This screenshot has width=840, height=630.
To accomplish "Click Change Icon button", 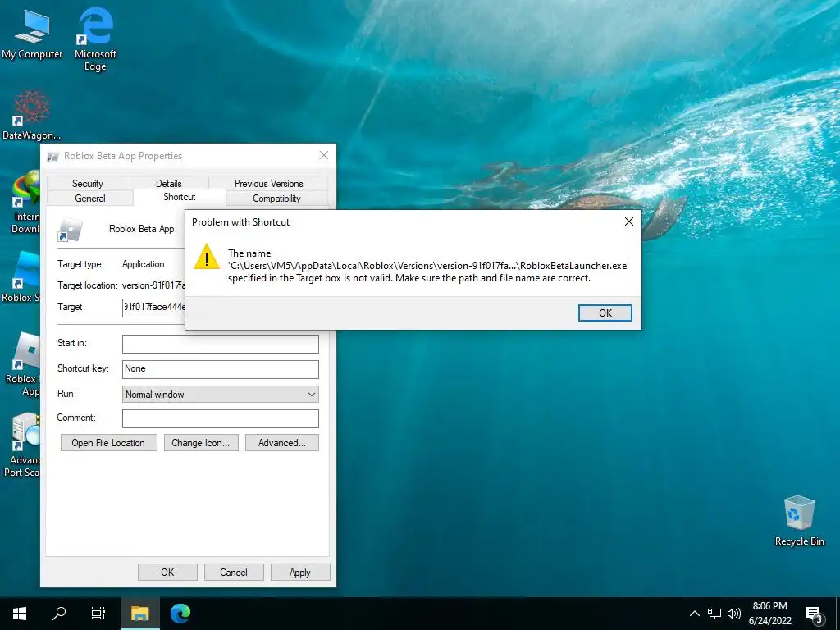I will click(x=201, y=443).
